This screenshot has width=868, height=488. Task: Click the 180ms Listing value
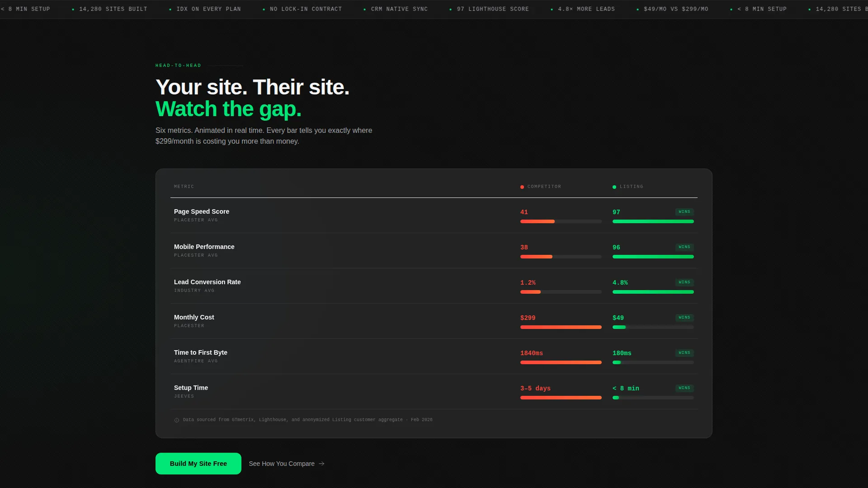click(622, 353)
